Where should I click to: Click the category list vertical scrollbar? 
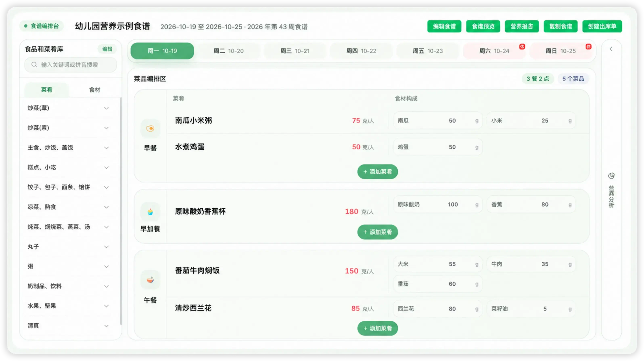coord(121,211)
